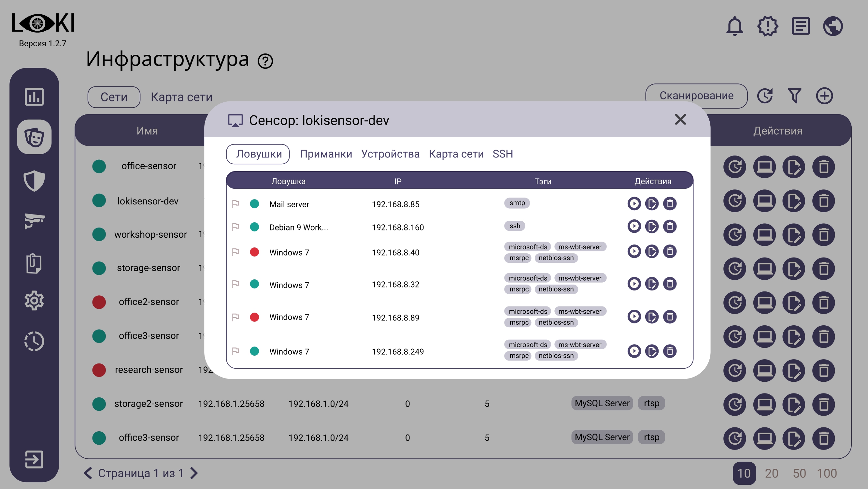The image size is (868, 489).
Task: Open the surveillance camera sidebar icon
Action: pos(34,221)
